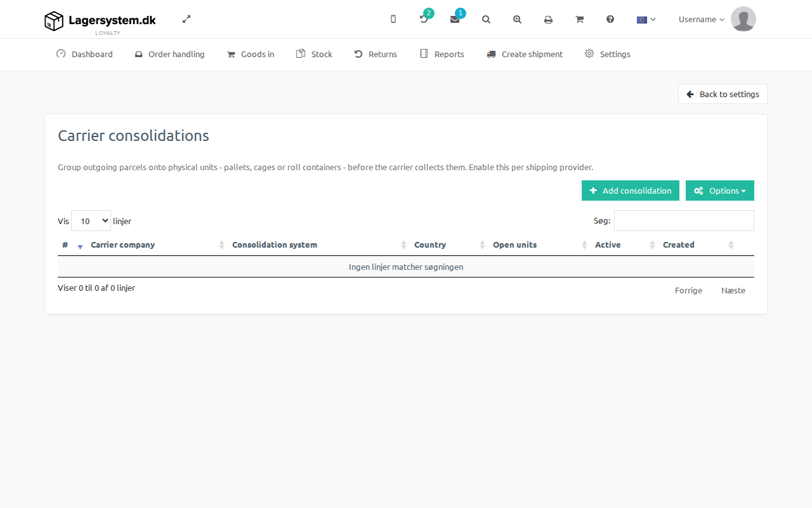Click the zoom-in advanced search icon
This screenshot has width=812, height=508.
click(518, 19)
